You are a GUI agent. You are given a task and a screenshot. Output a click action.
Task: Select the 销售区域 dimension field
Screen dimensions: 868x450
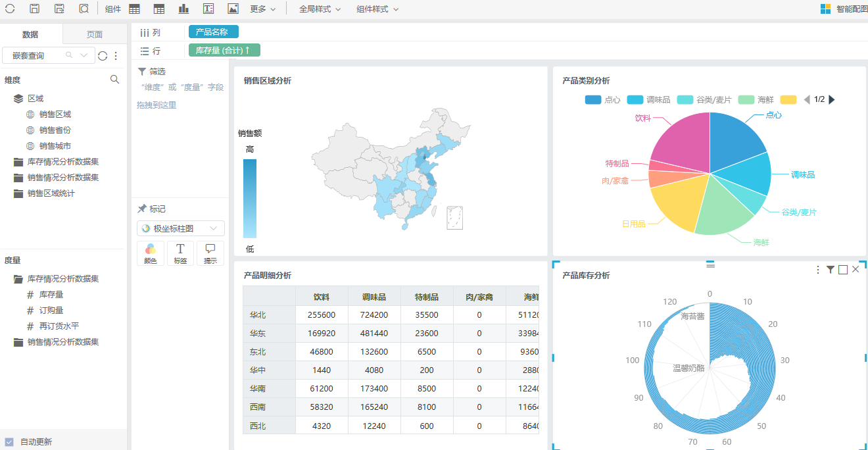click(x=55, y=114)
